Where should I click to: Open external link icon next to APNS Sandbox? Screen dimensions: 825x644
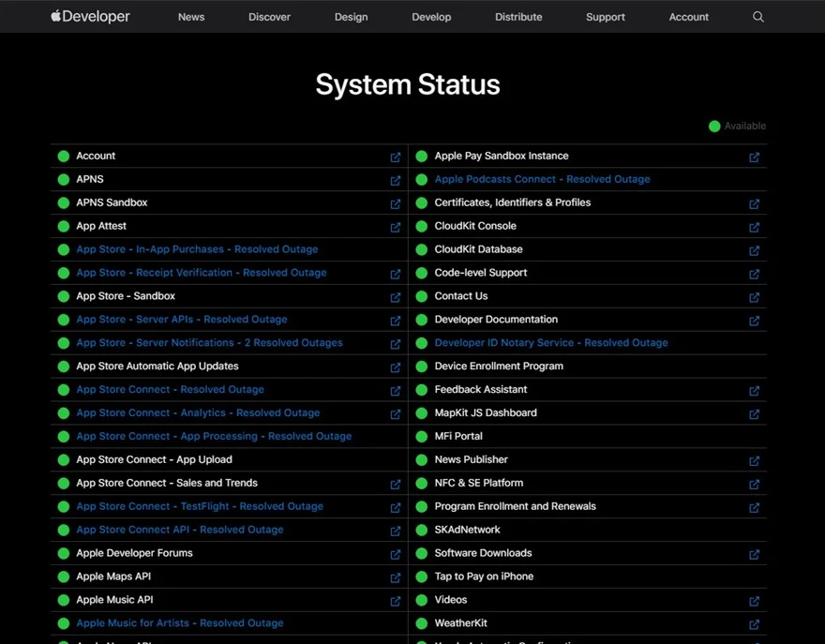coord(396,204)
